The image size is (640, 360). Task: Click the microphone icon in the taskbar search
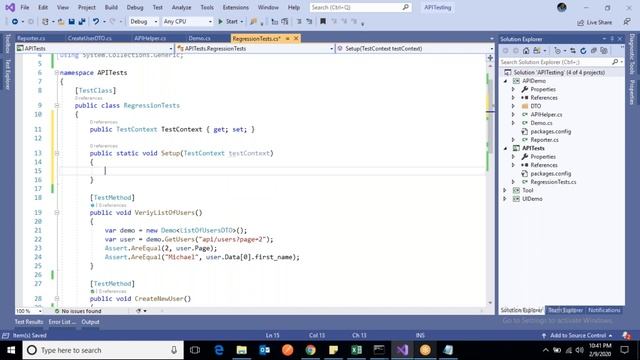[174, 350]
